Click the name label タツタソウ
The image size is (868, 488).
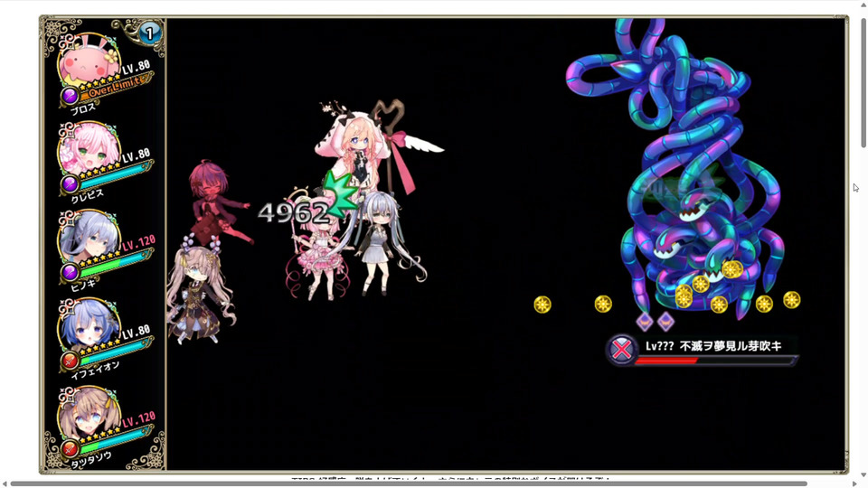92,459
